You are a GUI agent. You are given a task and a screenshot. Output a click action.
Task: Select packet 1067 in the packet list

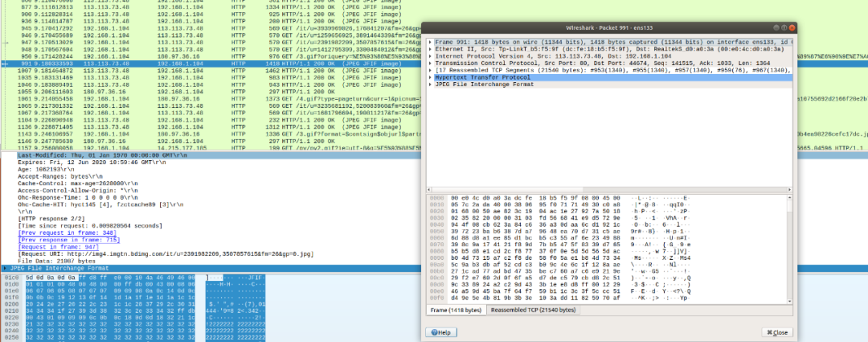coord(211,113)
